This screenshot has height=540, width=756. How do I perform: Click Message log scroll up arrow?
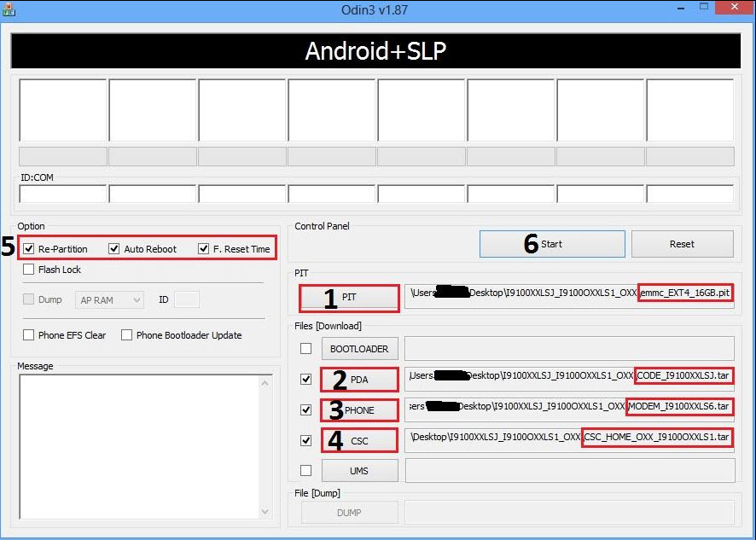click(265, 383)
